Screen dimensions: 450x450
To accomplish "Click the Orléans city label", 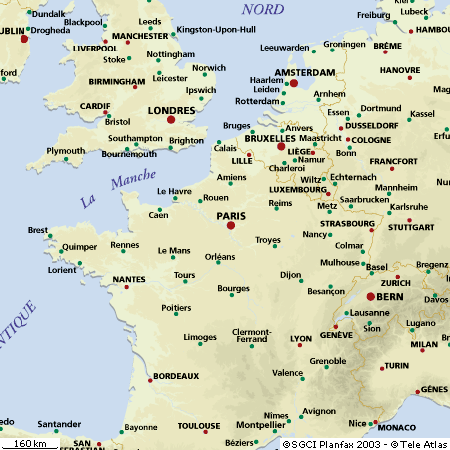I will [x=220, y=257].
